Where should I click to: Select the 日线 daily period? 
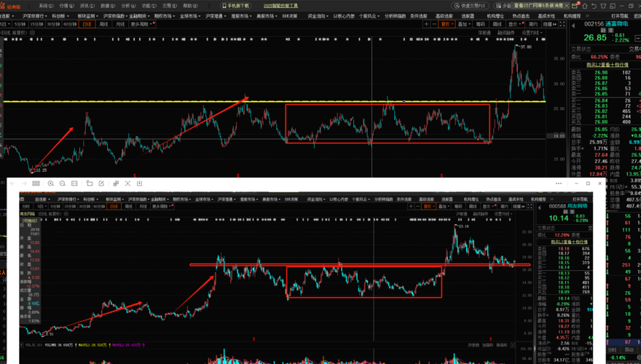pyautogui.click(x=87, y=24)
